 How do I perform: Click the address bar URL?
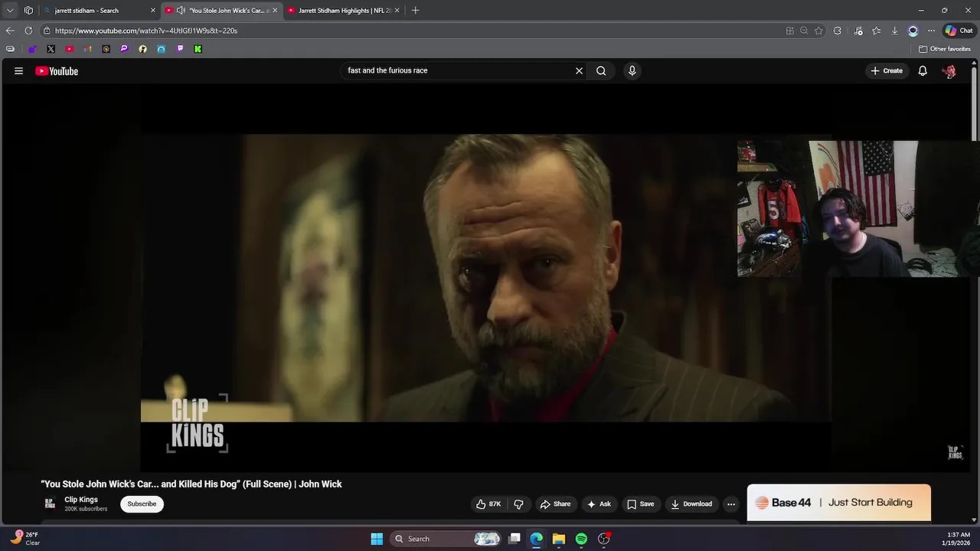(146, 31)
